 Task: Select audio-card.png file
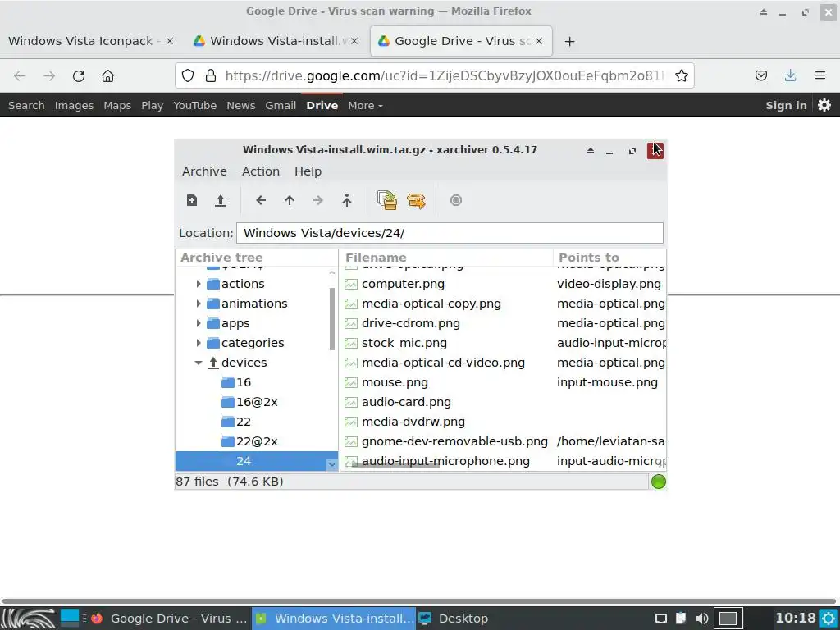[406, 402]
